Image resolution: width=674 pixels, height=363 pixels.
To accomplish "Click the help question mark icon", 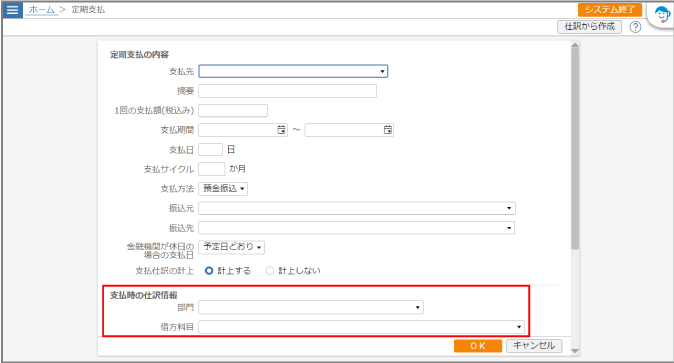I will click(x=635, y=27).
